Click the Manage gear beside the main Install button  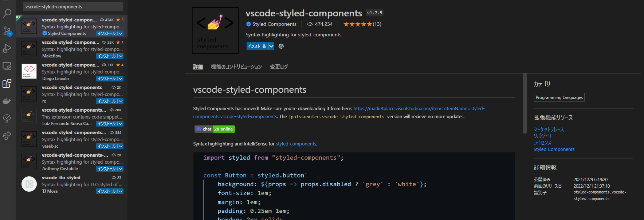pos(281,46)
